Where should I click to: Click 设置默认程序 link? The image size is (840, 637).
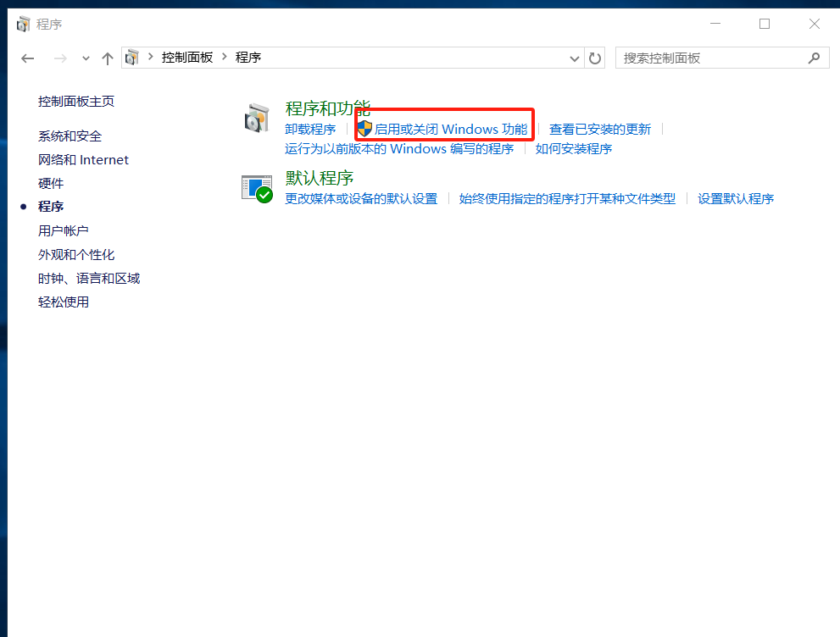(x=736, y=198)
